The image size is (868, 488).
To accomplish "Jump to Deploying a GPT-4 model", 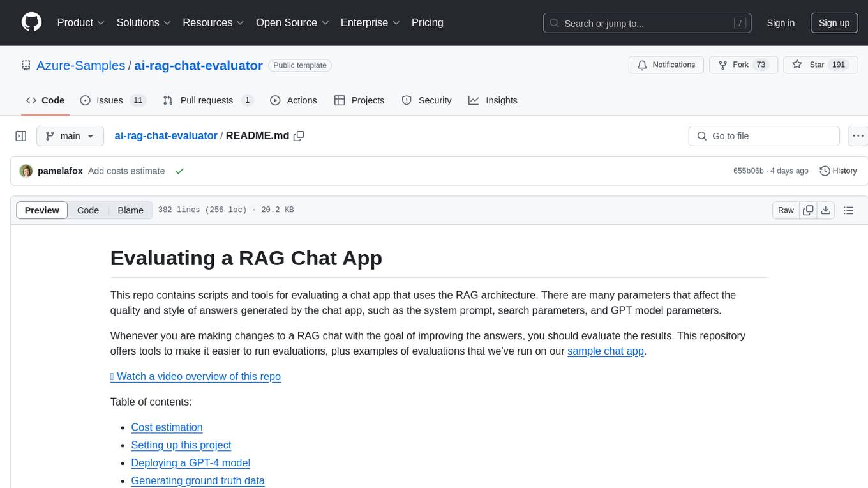I will [x=190, y=463].
